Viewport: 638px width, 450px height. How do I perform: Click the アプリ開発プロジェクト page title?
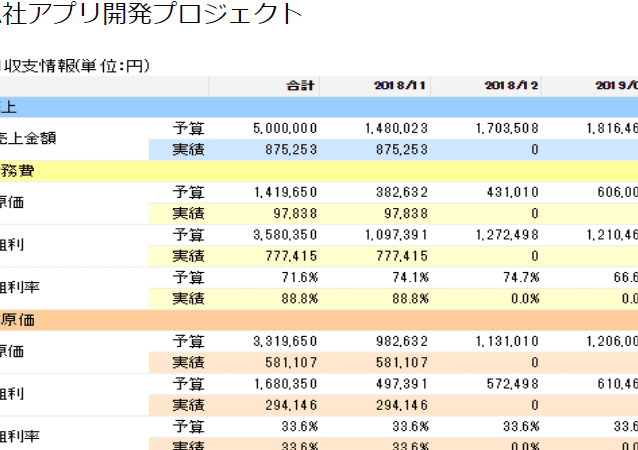click(165, 13)
